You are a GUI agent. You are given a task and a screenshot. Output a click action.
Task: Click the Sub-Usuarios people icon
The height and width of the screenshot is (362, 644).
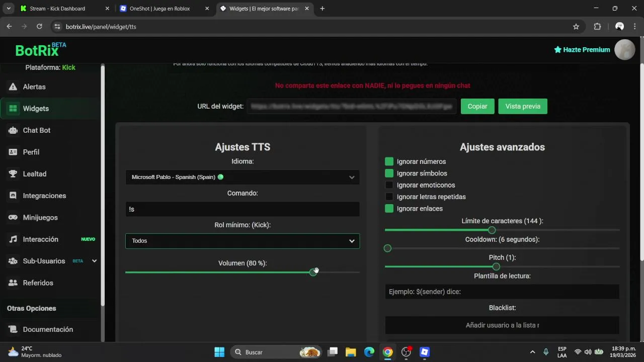tap(13, 261)
